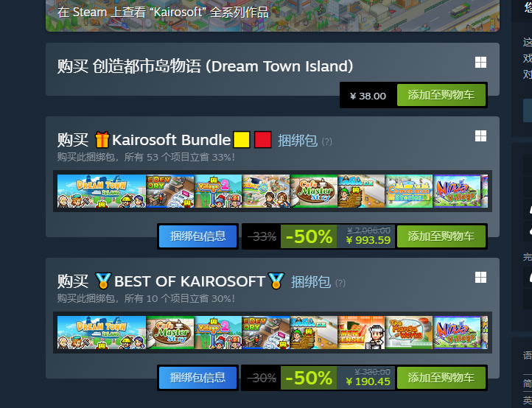Screen dimensions: 532x408
Task: Open 捆绑包信息 for BEST OF KAIROSOFT
Action: coord(197,378)
